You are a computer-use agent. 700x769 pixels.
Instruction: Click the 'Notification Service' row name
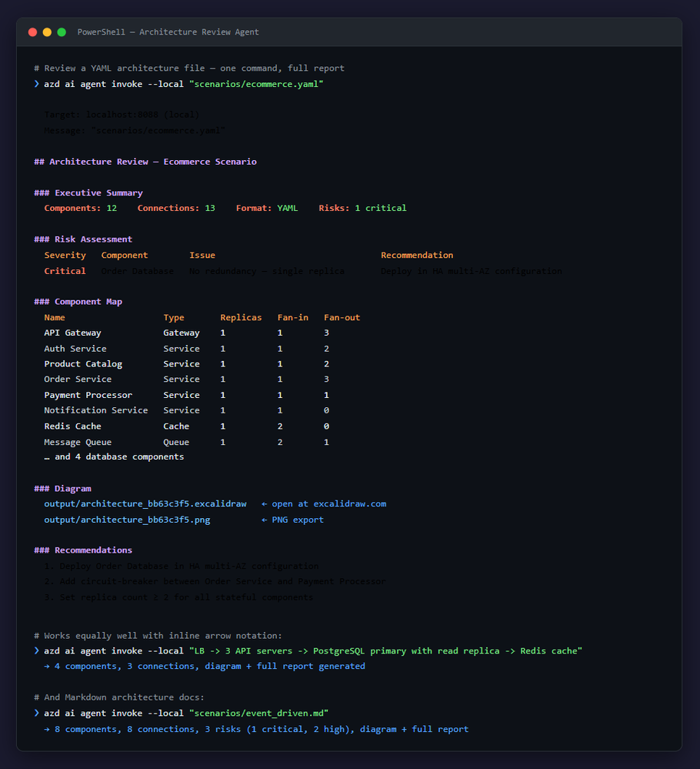tap(96, 410)
